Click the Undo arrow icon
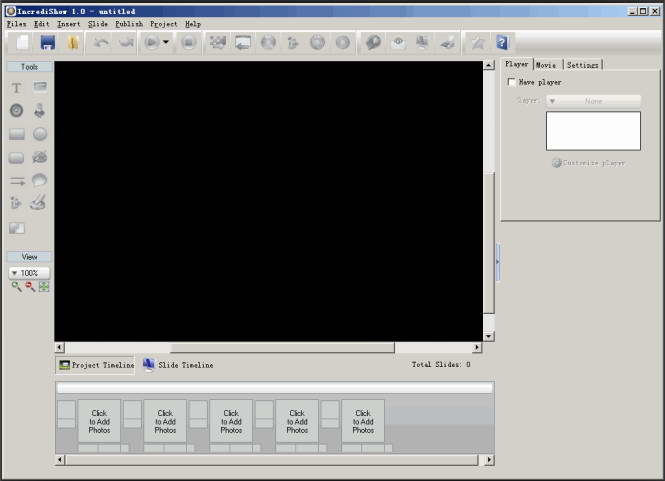The height and width of the screenshot is (481, 665). (101, 42)
